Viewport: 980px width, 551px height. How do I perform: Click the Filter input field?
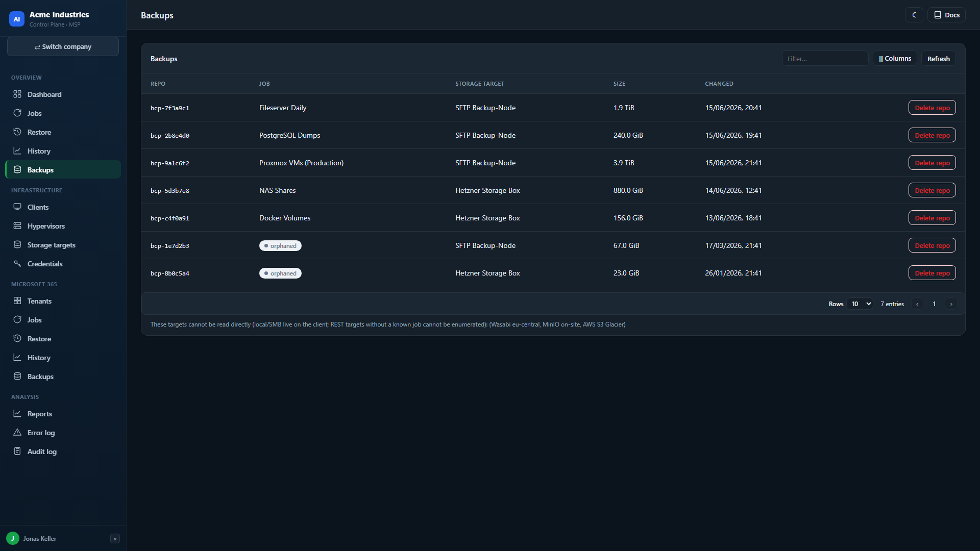825,59
